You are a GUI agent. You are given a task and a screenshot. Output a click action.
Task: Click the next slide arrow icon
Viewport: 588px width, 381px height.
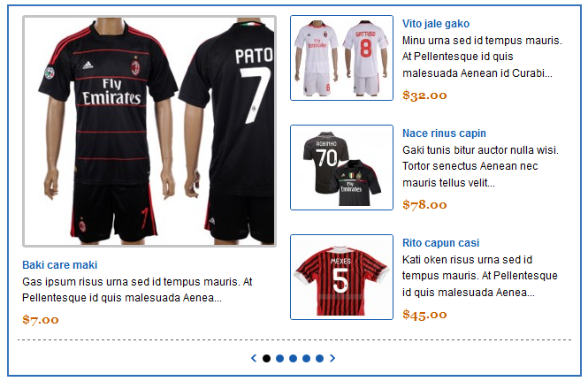pyautogui.click(x=332, y=358)
